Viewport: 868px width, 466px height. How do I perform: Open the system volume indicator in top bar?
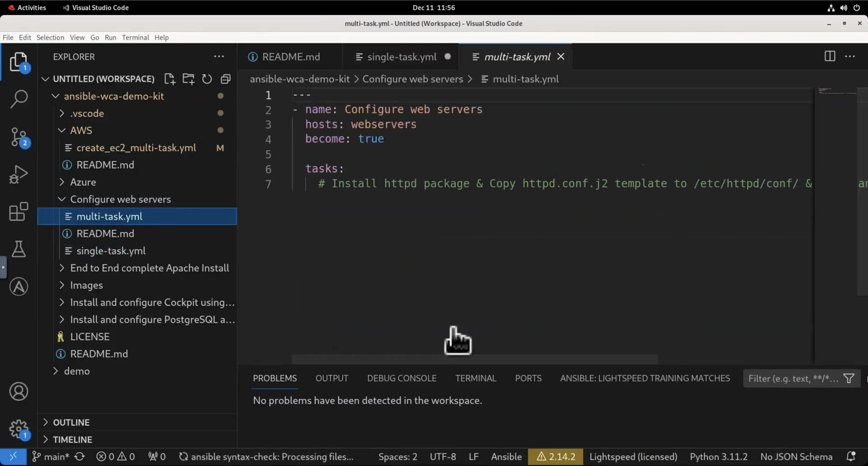point(844,8)
